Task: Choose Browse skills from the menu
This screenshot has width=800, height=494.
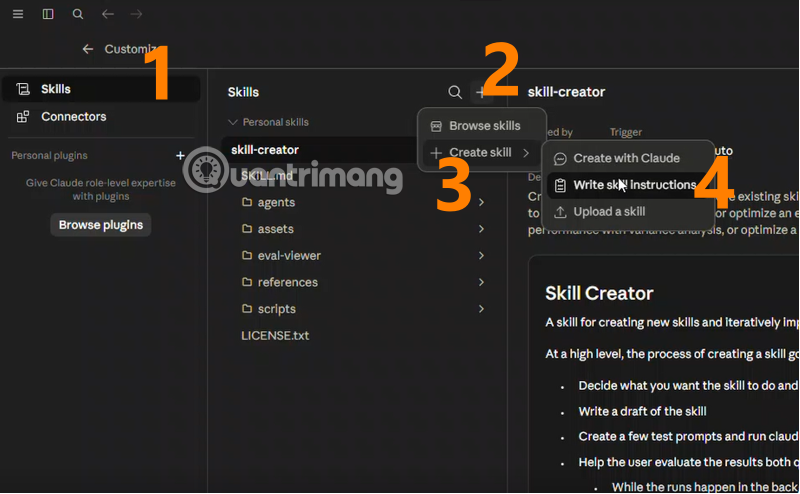Action: (x=482, y=126)
